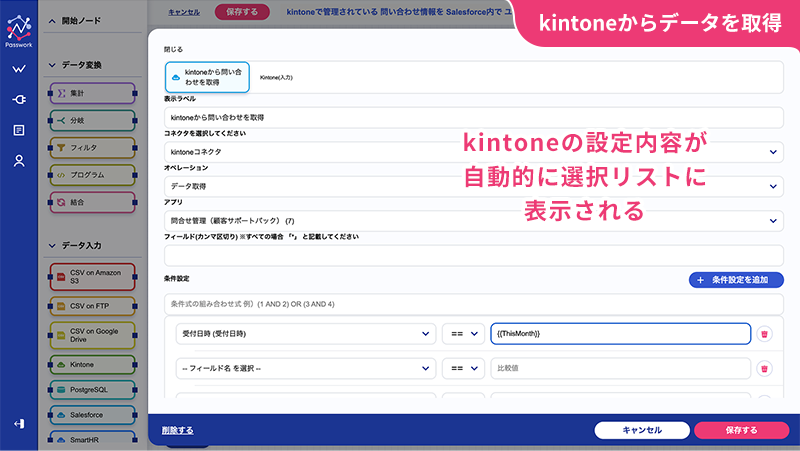Open the フィールド名を選択 dropdown
The image size is (800, 451).
(306, 368)
